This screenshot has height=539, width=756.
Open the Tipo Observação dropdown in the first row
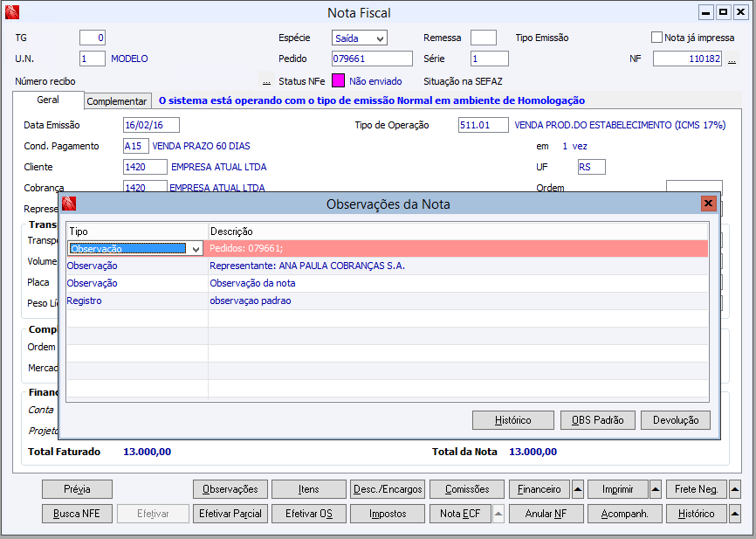tap(196, 249)
